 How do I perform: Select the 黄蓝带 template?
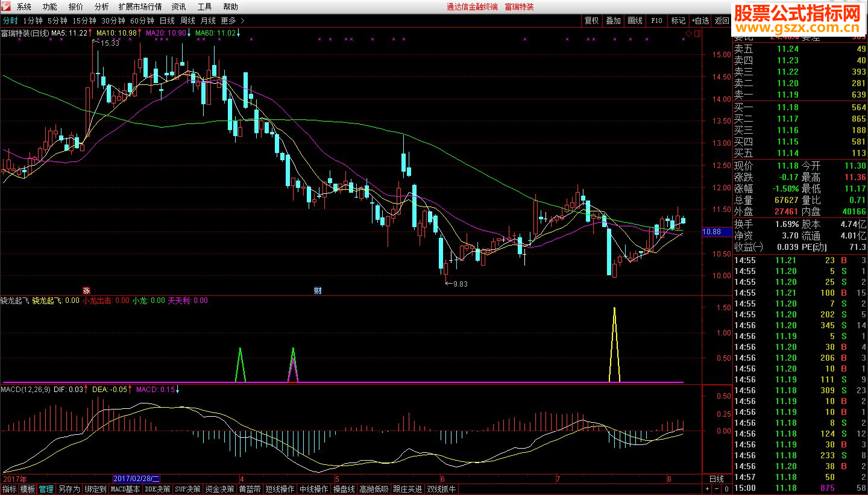[x=250, y=490]
